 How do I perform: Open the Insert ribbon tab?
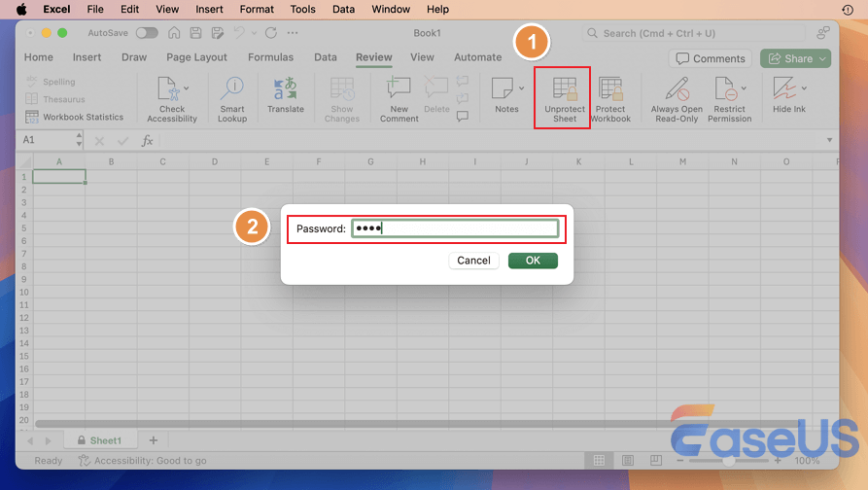pyautogui.click(x=87, y=57)
